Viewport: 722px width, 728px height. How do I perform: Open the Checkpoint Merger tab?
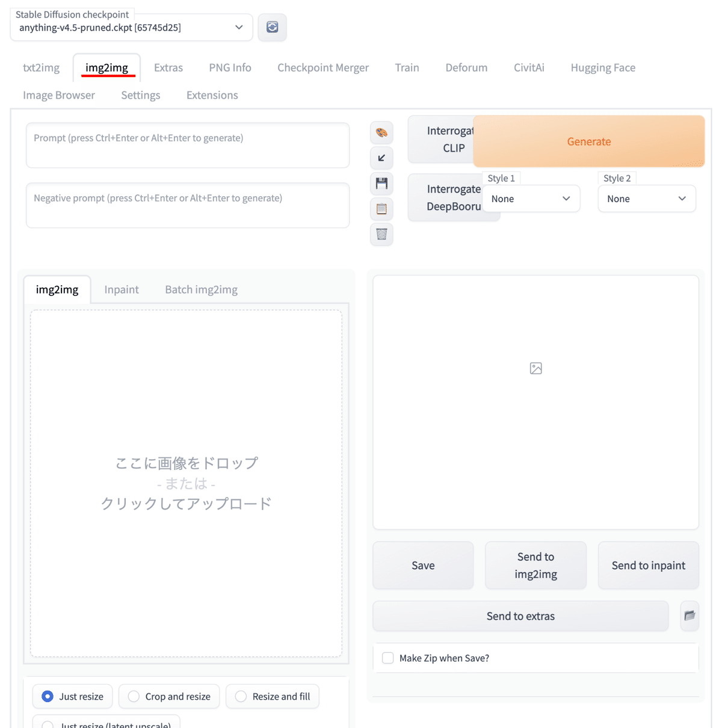pyautogui.click(x=323, y=67)
